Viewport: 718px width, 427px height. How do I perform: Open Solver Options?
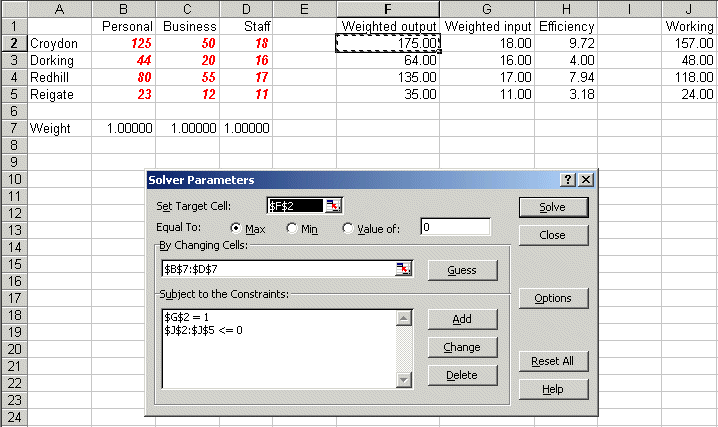click(x=552, y=298)
